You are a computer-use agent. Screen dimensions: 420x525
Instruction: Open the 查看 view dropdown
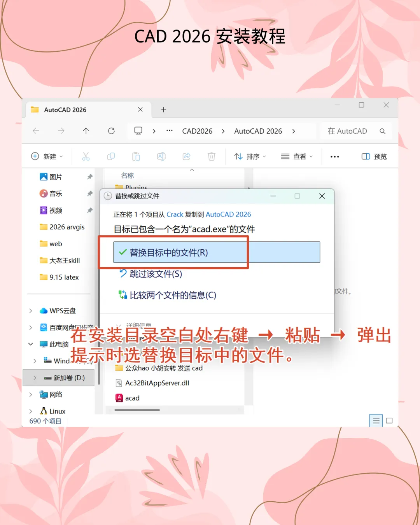[x=297, y=156]
